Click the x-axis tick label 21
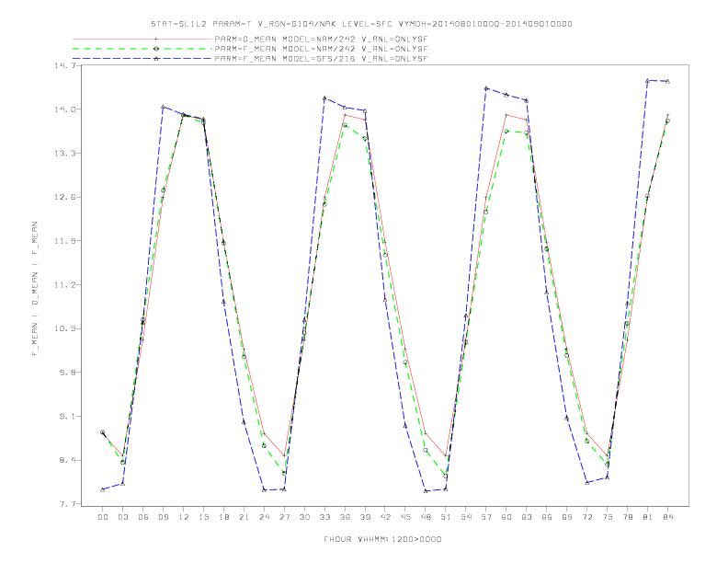 244,517
